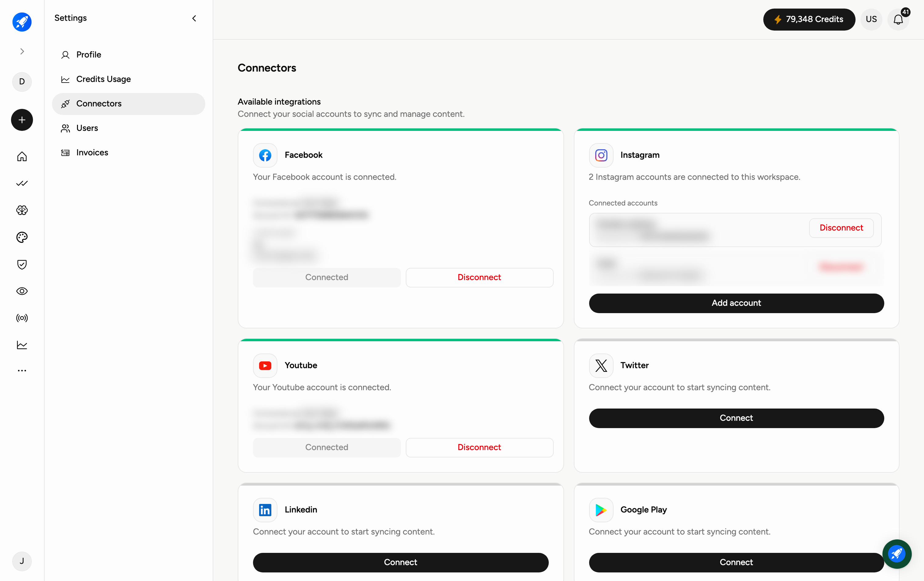Image resolution: width=924 pixels, height=581 pixels.
Task: Click the Twitter X logo icon
Action: pos(601,366)
